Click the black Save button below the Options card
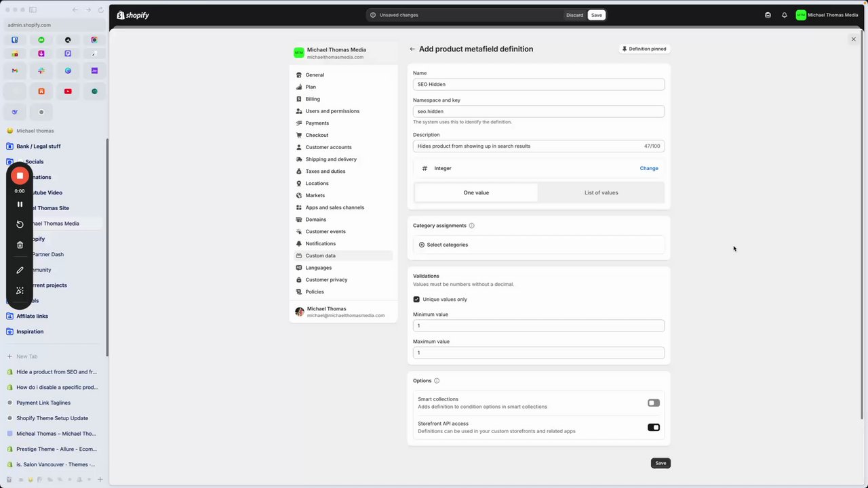Viewport: 868px width, 488px height. pos(660,463)
